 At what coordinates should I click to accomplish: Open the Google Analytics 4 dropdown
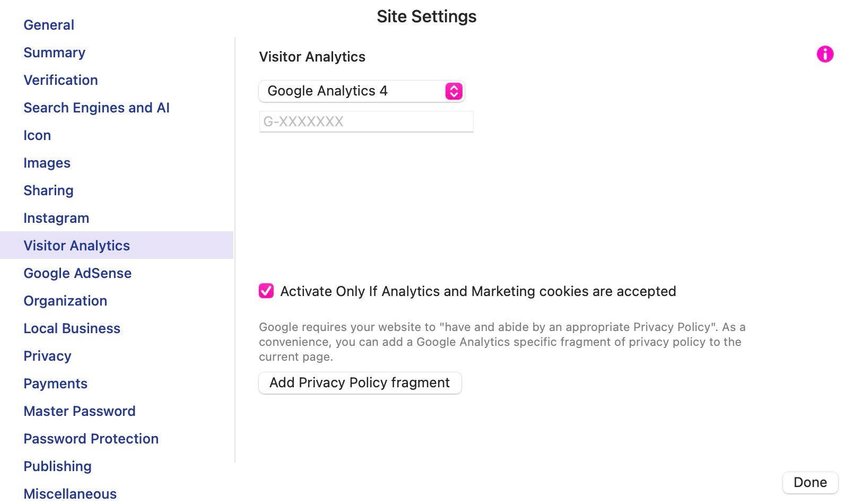(361, 91)
